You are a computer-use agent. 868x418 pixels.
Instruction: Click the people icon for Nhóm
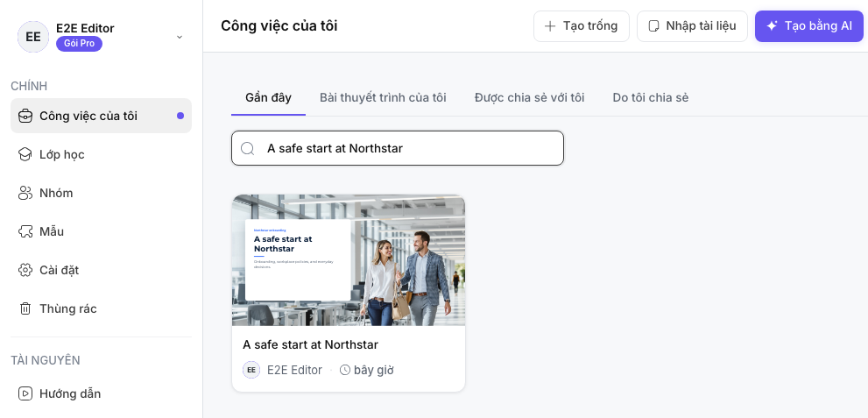pos(25,193)
